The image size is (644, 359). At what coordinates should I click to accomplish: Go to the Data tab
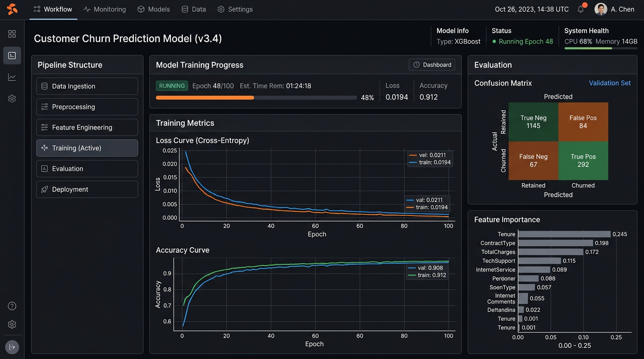point(194,9)
